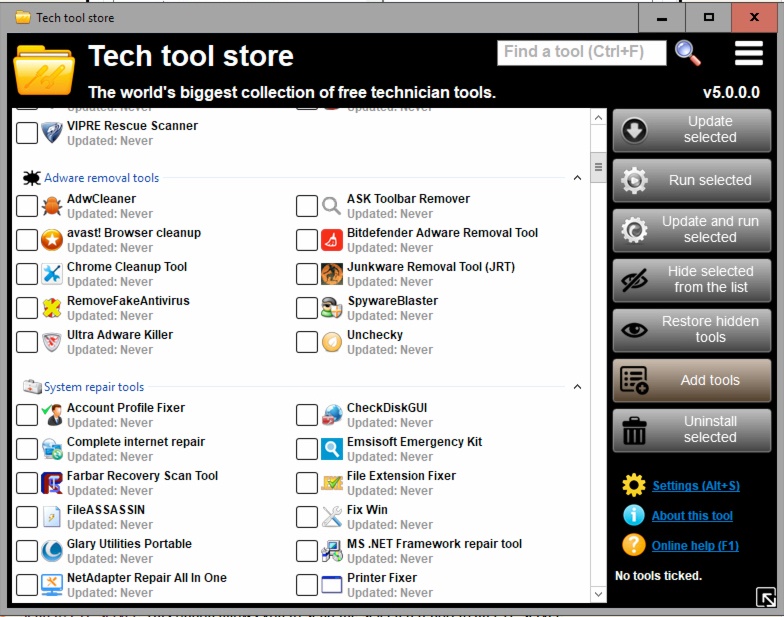Screen dimensions: 784x617
Task: Click the AdwCleaner bug icon
Action: coord(52,206)
